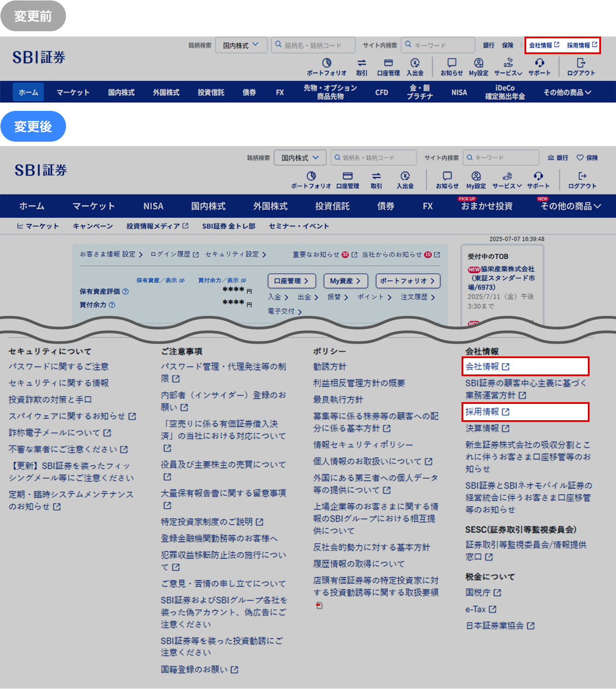Click サイト内検索 キーワード field in 変更前 header
Screen dimensions: 616x689
438,45
